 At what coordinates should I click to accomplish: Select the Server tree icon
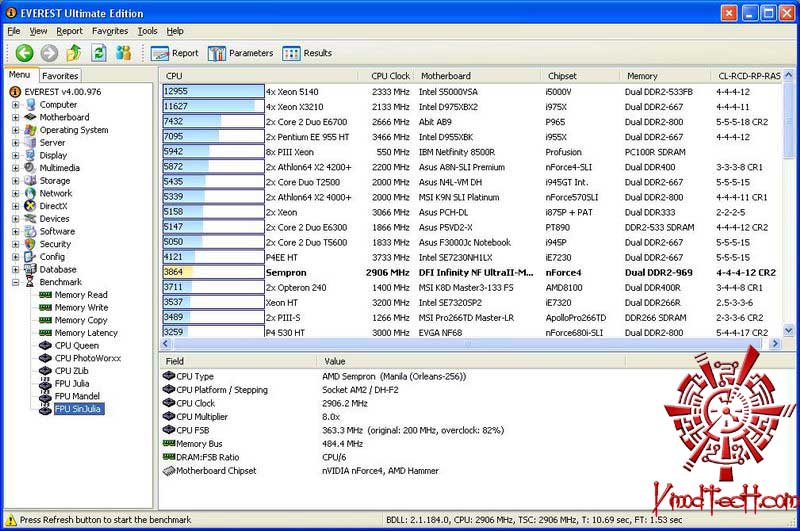click(x=31, y=142)
